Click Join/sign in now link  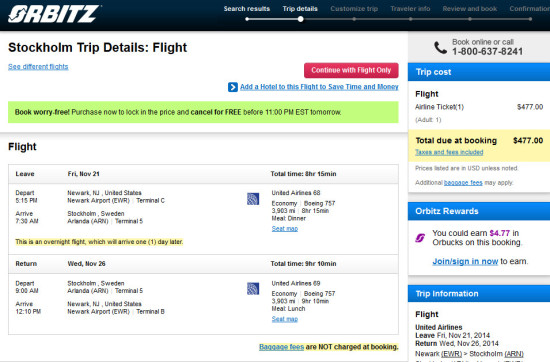[465, 261]
